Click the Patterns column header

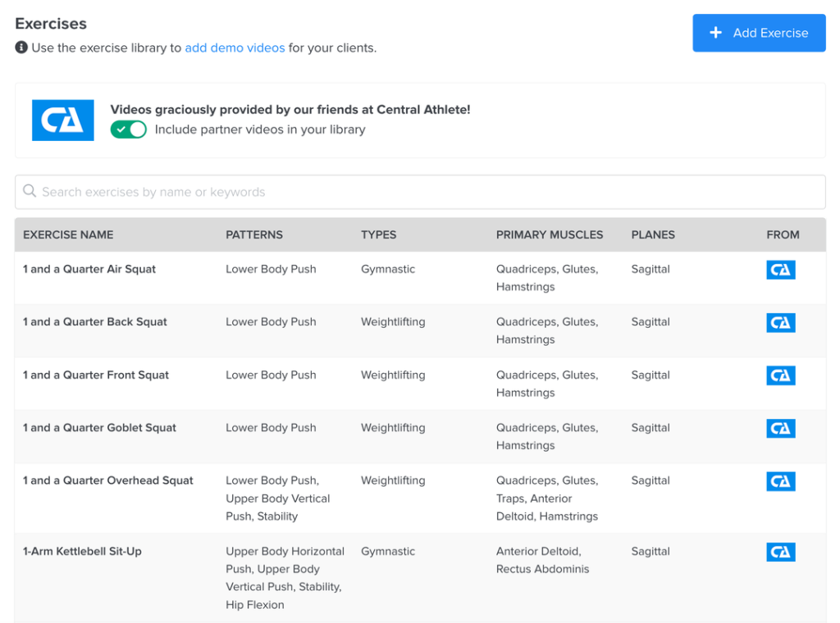pyautogui.click(x=254, y=234)
